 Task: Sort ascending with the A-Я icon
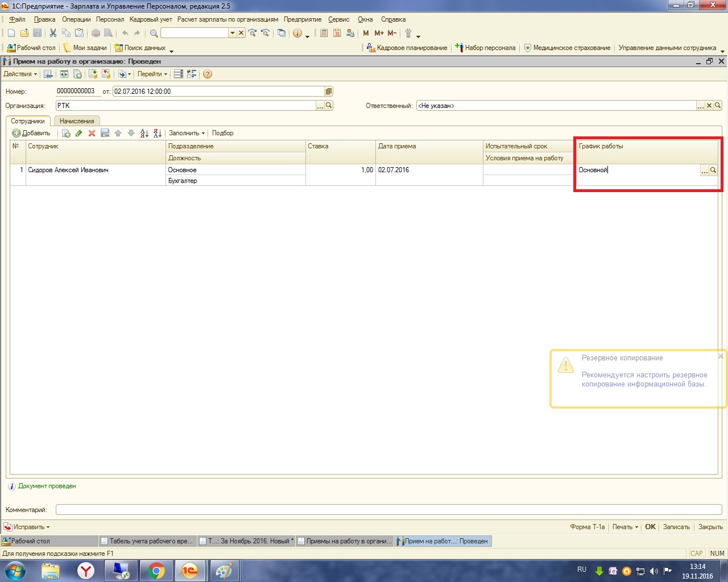(144, 133)
